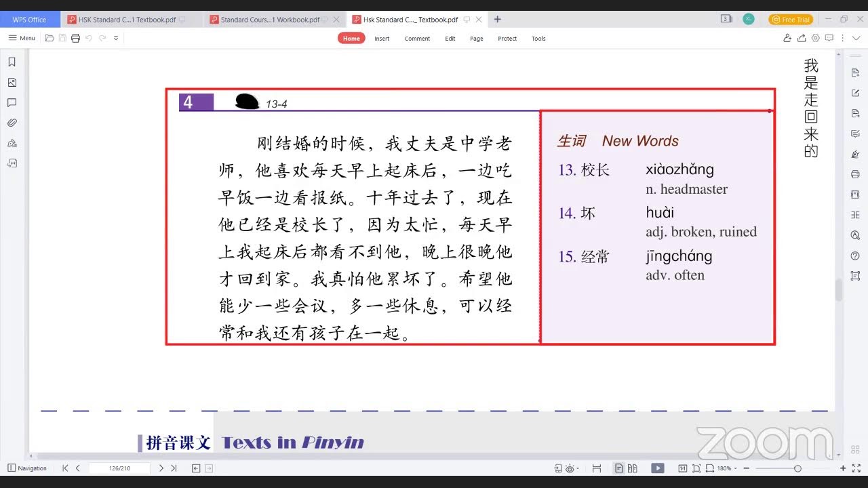Click the crop screenshot icon in right sidebar
The image size is (868, 488).
(x=855, y=276)
